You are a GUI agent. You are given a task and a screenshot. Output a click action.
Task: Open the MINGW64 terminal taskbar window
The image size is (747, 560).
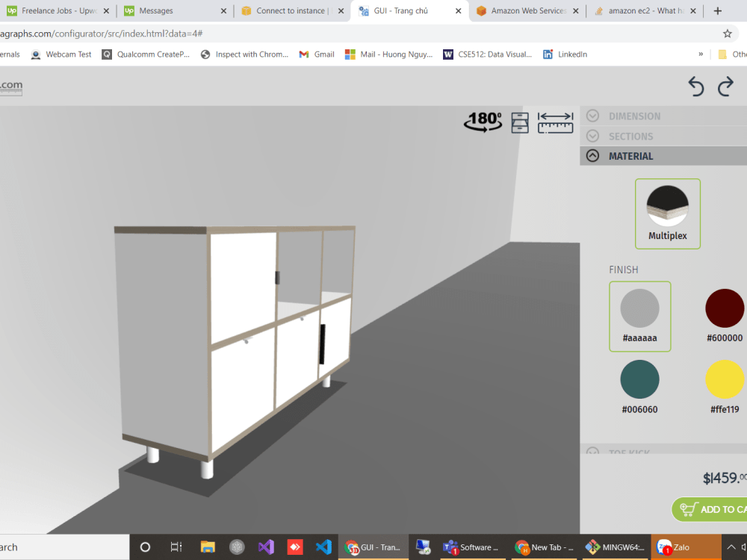[615, 547]
